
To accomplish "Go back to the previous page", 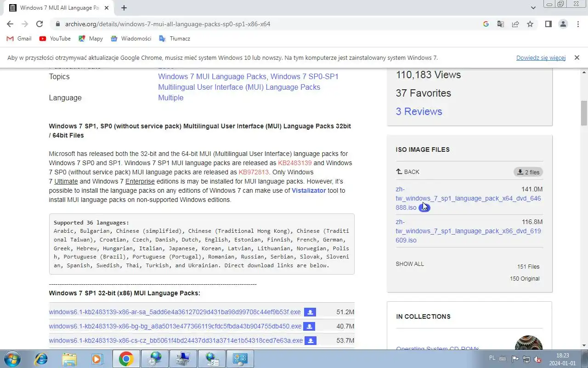I will coord(10,24).
